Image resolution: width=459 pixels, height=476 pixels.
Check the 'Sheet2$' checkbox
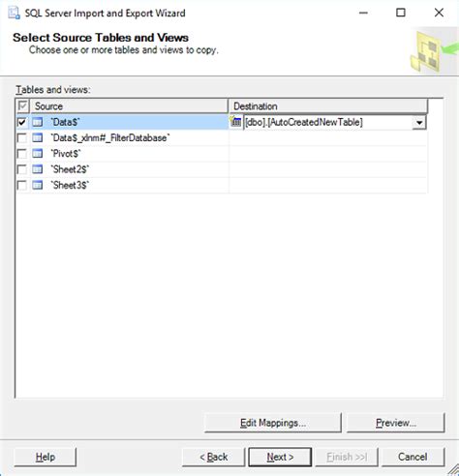tap(22, 169)
